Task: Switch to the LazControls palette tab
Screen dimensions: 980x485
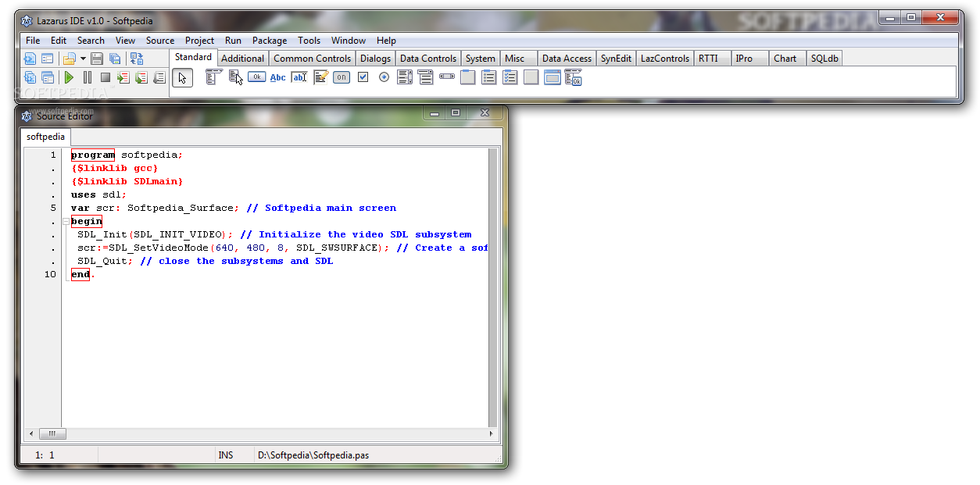Action: 665,59
